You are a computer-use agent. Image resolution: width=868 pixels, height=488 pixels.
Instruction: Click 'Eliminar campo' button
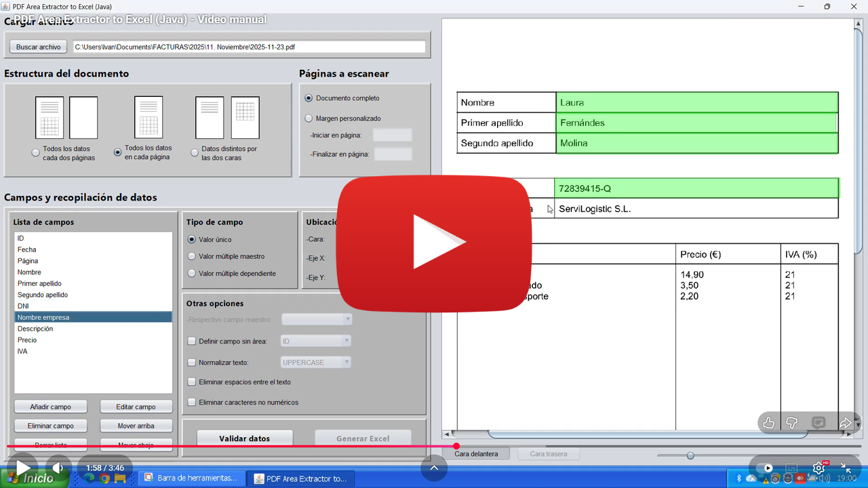coord(51,426)
